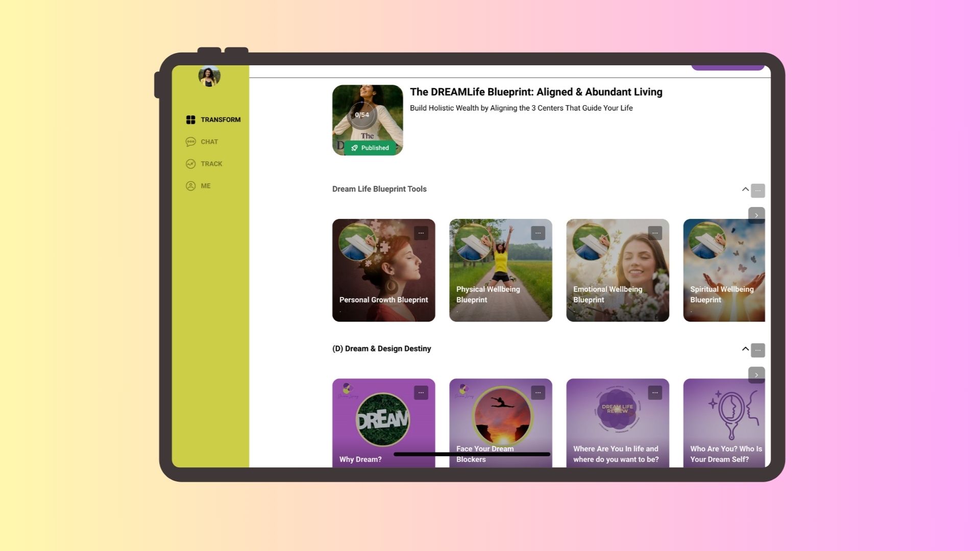Click the 0/54 progress ring
This screenshot has width=980, height=551.
click(x=362, y=115)
